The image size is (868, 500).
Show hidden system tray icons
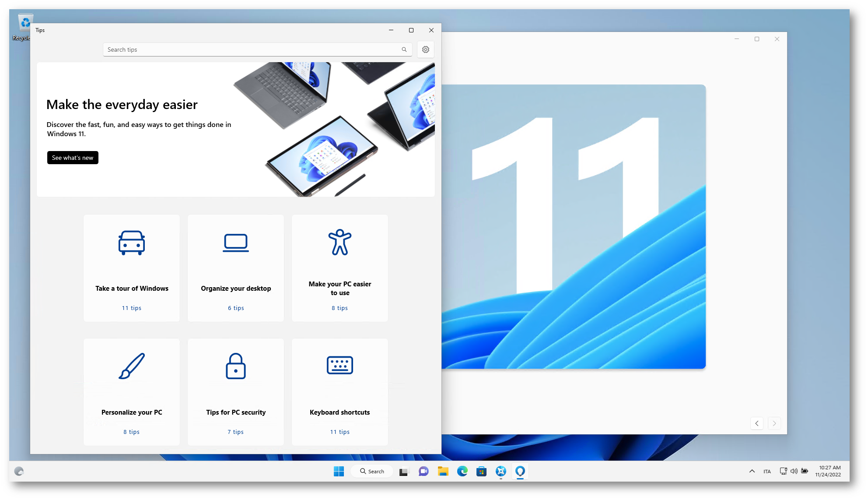[752, 471]
